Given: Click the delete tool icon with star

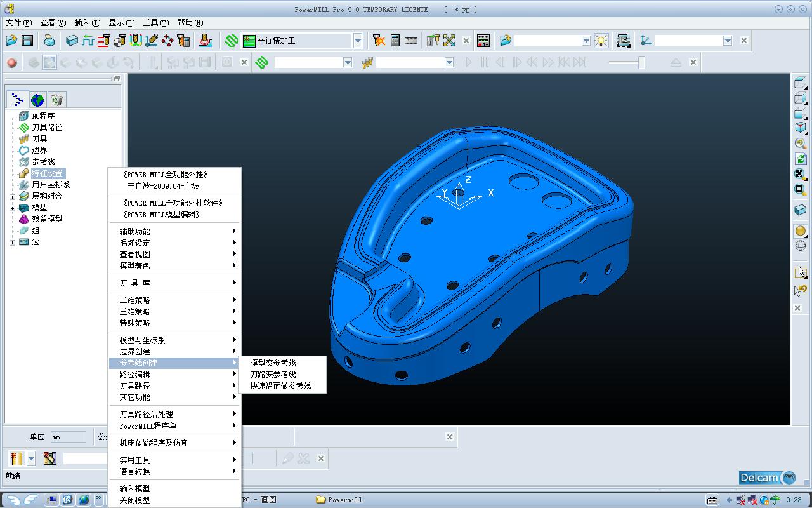Looking at the screenshot, I should [x=379, y=41].
